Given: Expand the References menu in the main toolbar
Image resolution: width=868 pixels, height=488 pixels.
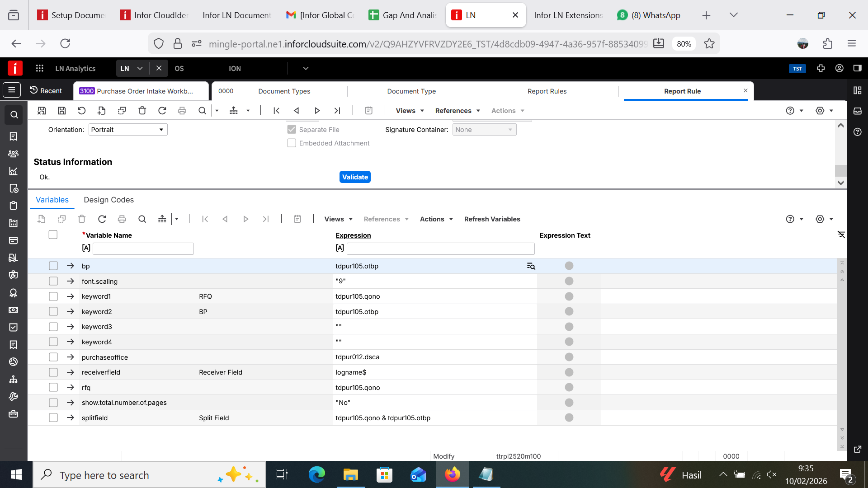Looking at the screenshot, I should coord(458,111).
